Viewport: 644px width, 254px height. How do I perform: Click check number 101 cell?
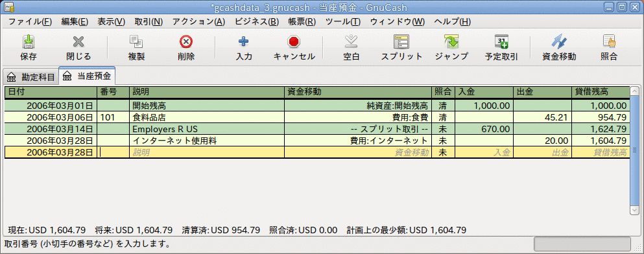[113, 118]
